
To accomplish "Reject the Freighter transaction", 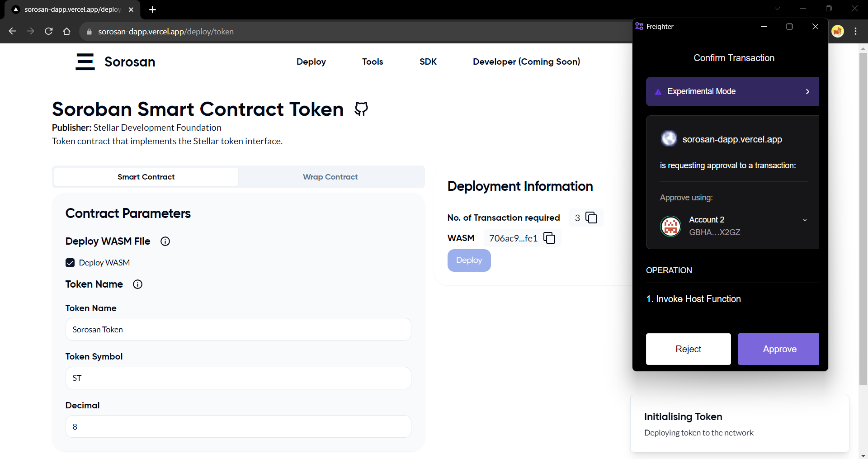I will pyautogui.click(x=689, y=349).
